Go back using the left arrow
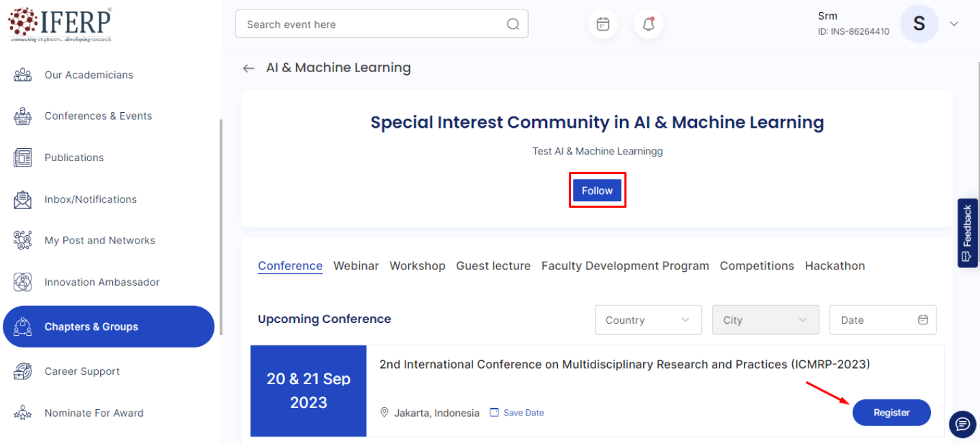 point(248,68)
